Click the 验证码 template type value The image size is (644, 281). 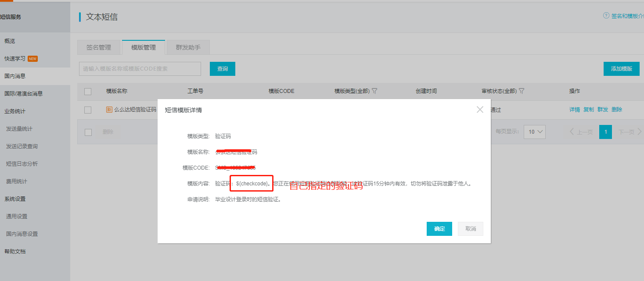point(223,136)
